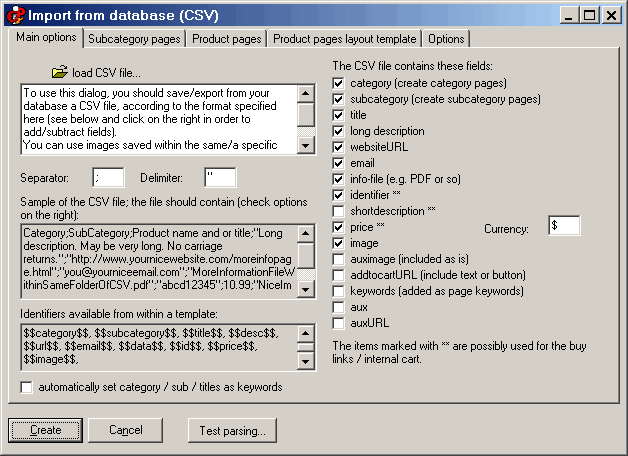This screenshot has width=628, height=456.
Task: Click the application icon in title bar
Action: (x=13, y=15)
